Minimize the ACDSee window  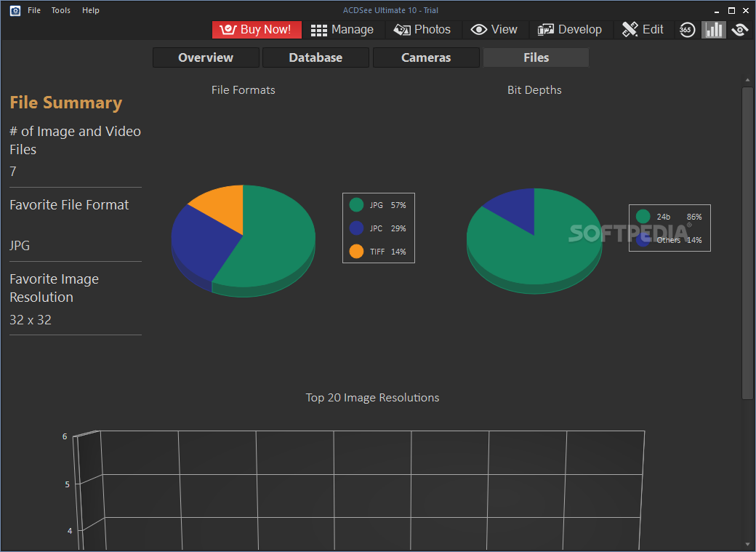(x=717, y=11)
